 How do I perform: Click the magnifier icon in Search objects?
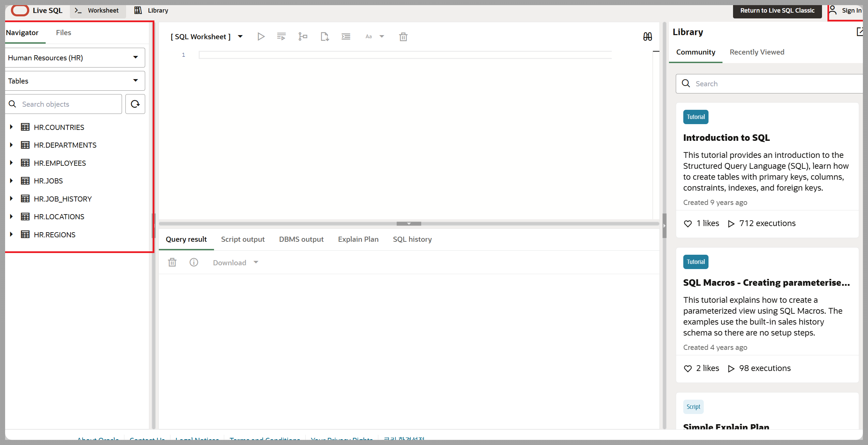12,104
